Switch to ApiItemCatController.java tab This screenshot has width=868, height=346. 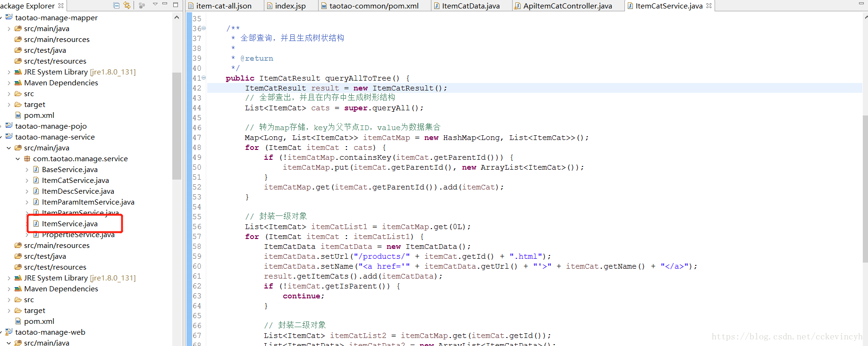click(564, 6)
